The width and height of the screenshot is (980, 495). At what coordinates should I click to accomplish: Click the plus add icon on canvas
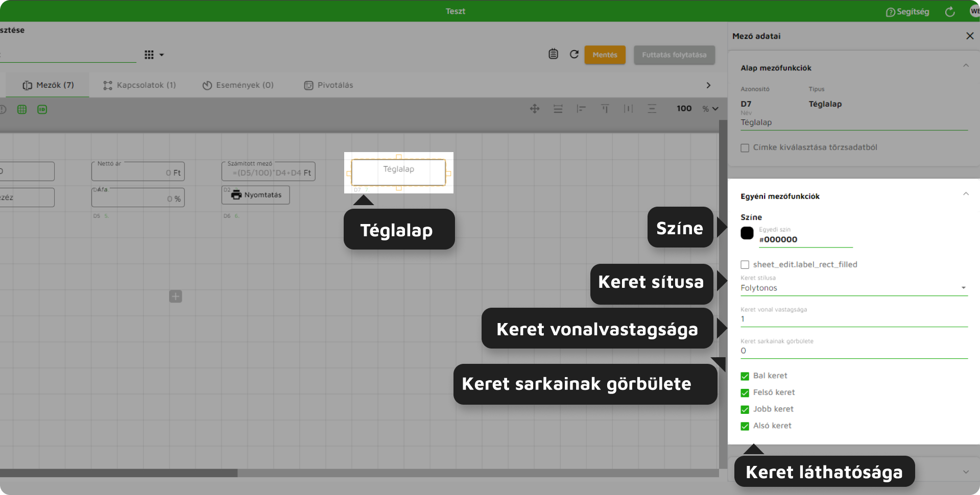176,296
